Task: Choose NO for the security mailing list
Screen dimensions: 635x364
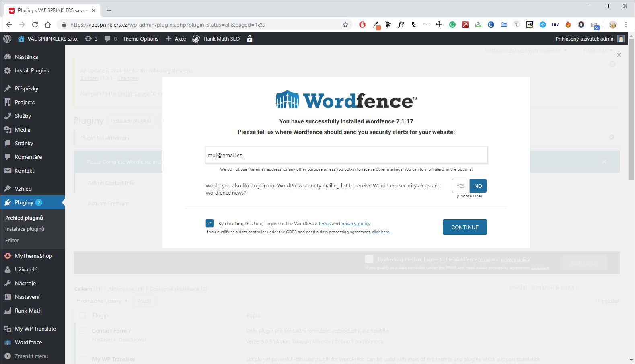Action: [478, 186]
